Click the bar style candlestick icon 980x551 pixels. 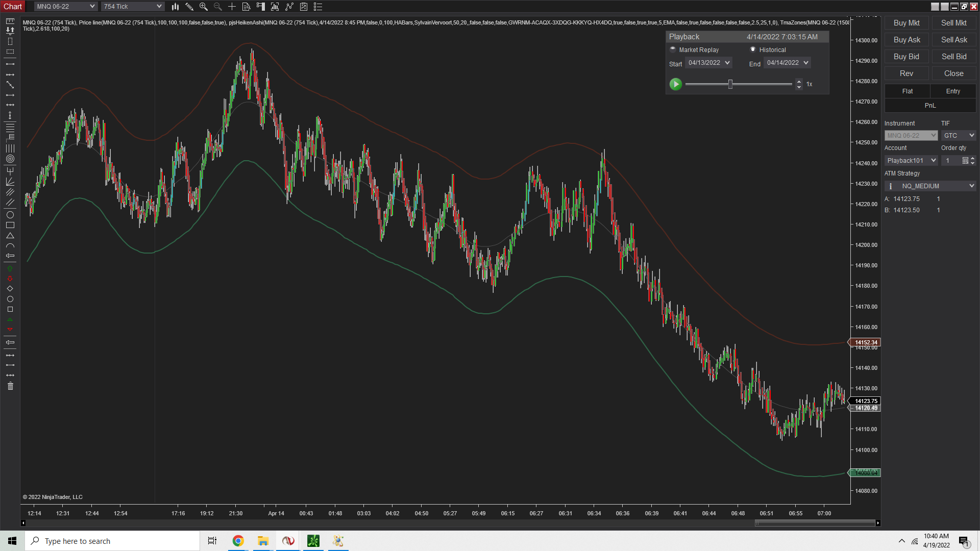(x=175, y=7)
